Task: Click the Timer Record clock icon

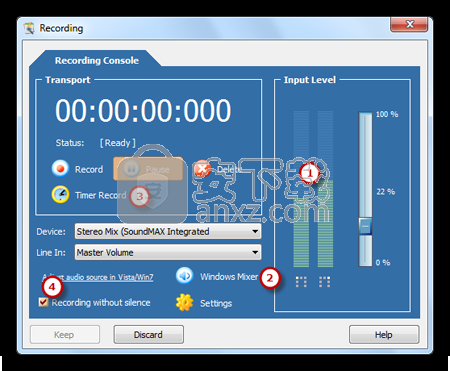Action: pyautogui.click(x=60, y=194)
